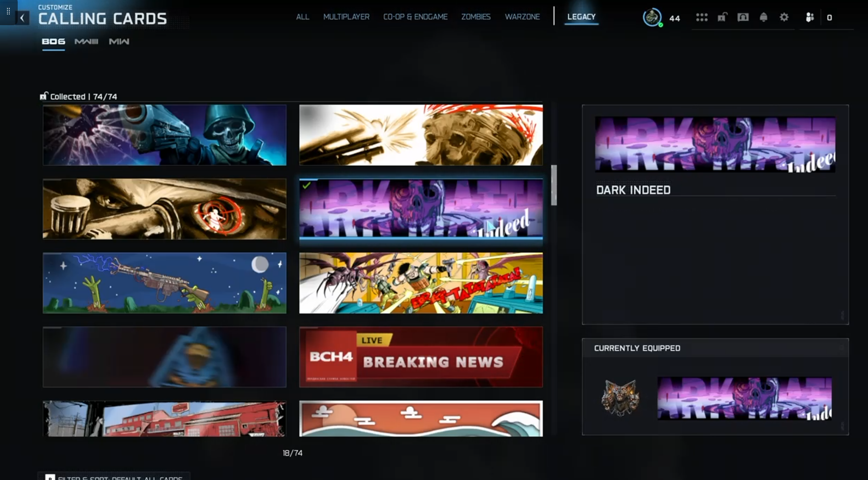Select the ray gun graveyard night card

[x=164, y=283]
